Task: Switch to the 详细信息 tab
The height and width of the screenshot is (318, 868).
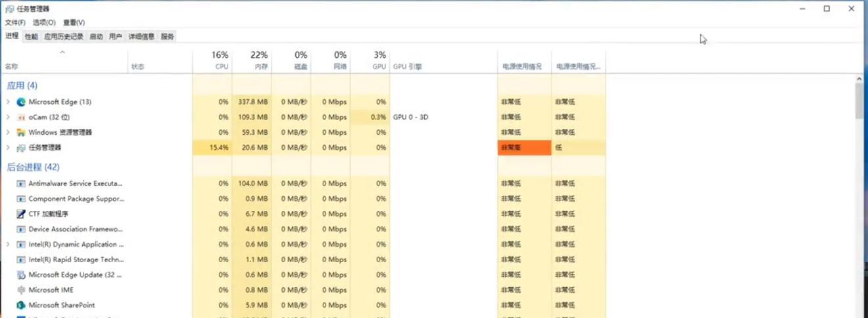Action: pos(141,37)
